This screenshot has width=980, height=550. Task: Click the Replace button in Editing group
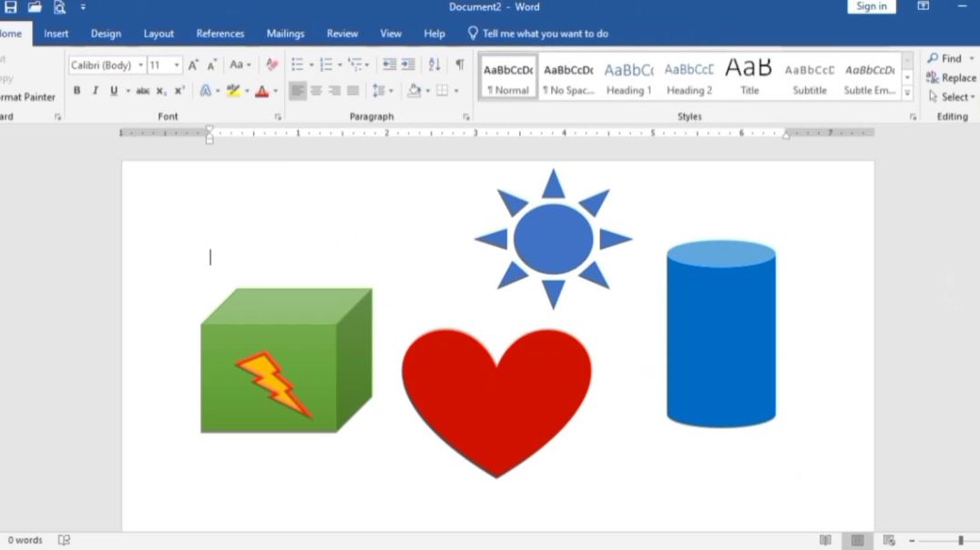coord(952,78)
